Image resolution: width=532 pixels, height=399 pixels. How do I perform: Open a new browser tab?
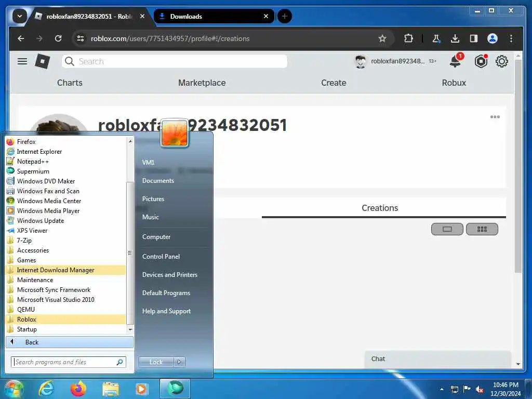(x=285, y=16)
